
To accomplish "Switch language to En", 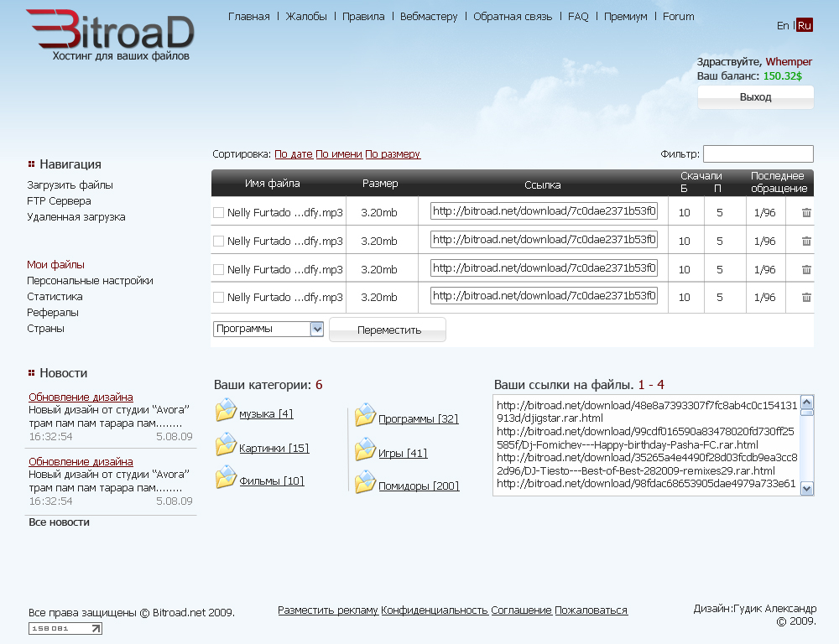I will pos(783,25).
